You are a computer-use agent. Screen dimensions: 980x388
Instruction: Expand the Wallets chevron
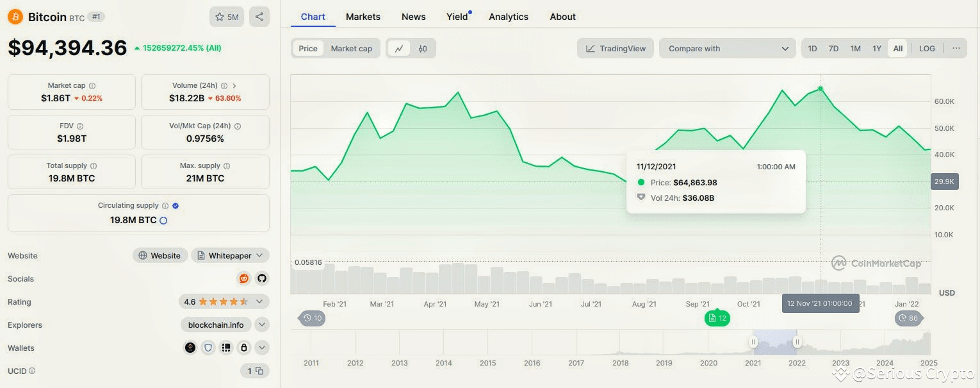point(262,348)
